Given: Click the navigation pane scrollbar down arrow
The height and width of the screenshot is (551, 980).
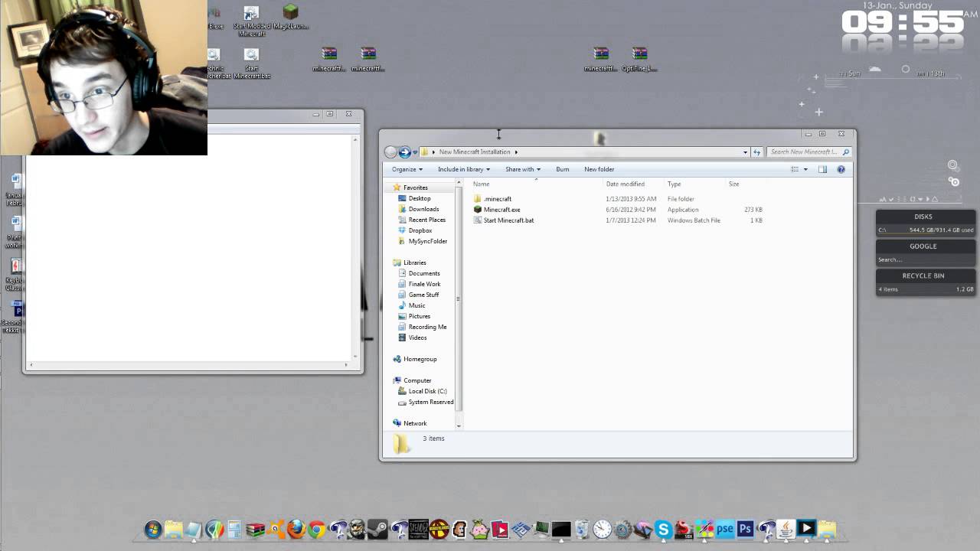Looking at the screenshot, I should point(459,425).
